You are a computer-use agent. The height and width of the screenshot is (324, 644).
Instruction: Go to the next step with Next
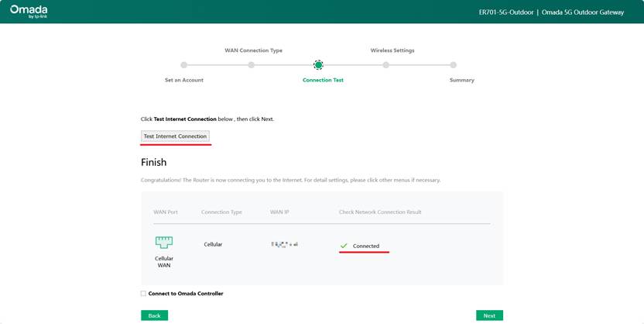(489, 315)
